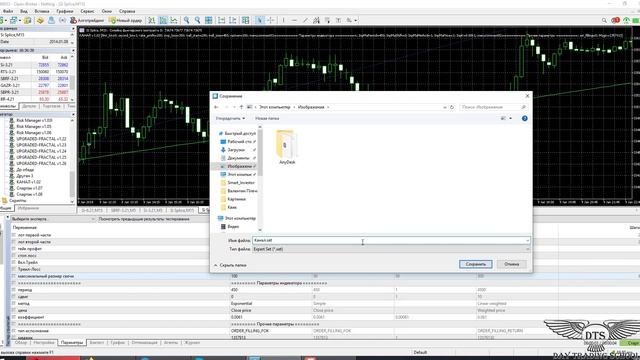Select Документы in dialog sidebar
Screen dimensions: 640x360
coord(238,158)
